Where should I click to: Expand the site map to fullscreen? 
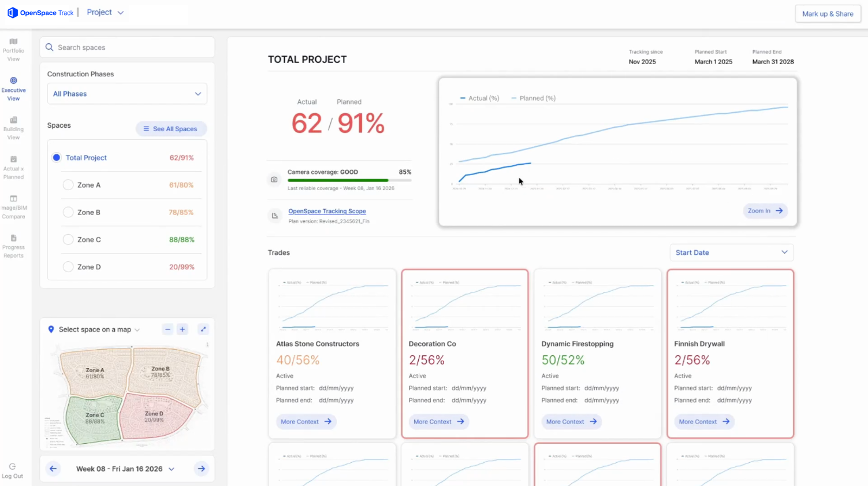pos(203,329)
